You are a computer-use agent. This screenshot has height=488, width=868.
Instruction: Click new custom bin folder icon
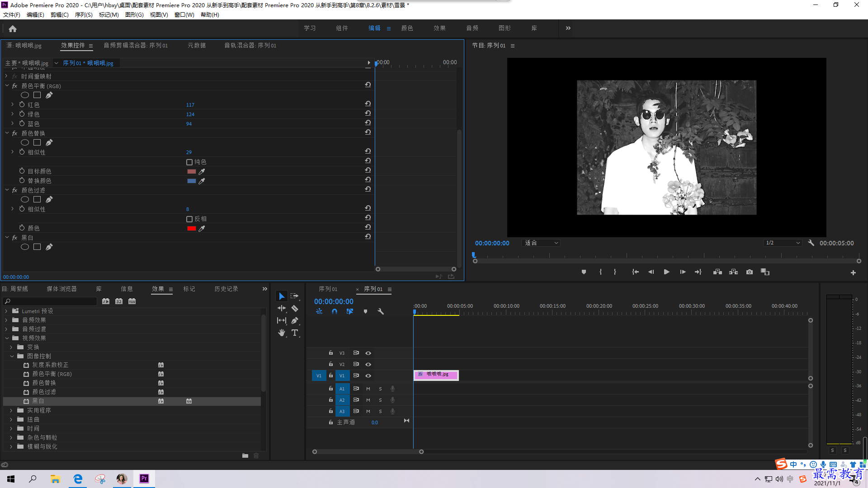tap(245, 455)
